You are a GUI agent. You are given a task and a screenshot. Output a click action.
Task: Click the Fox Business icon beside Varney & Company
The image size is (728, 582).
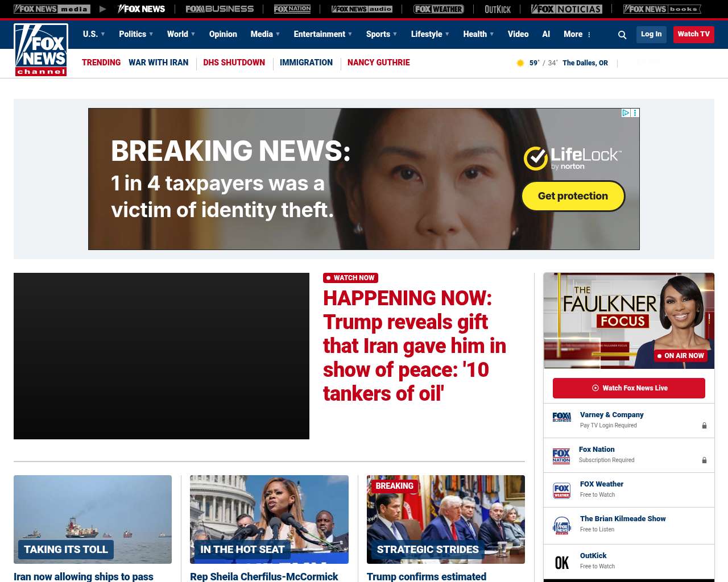(561, 417)
